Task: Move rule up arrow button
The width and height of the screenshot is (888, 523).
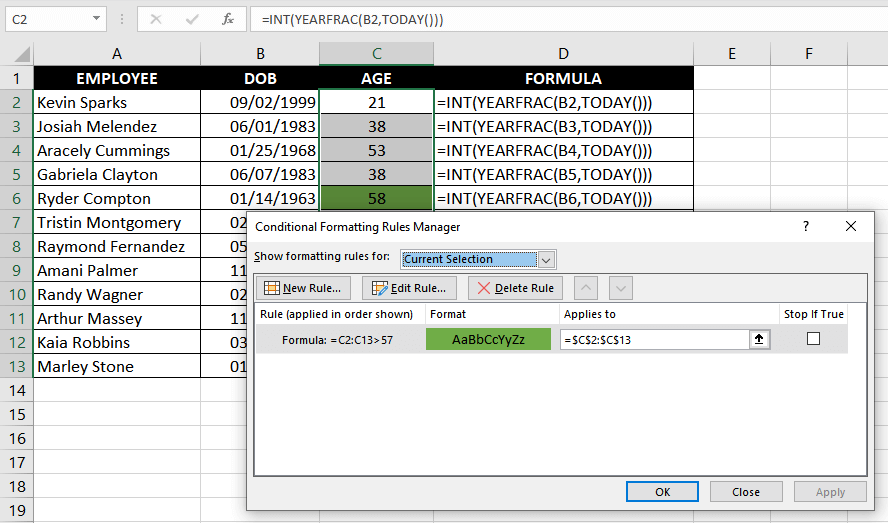Action: (x=586, y=288)
